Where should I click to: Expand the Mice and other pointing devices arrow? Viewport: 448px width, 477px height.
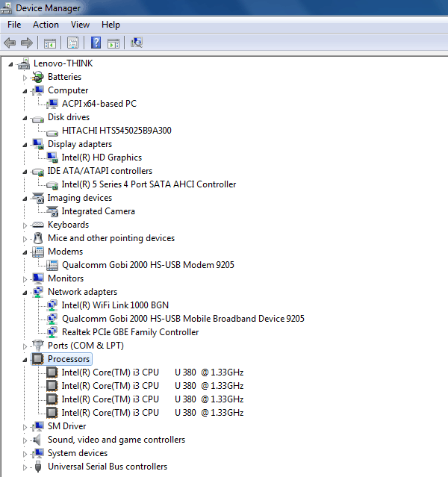(x=25, y=239)
